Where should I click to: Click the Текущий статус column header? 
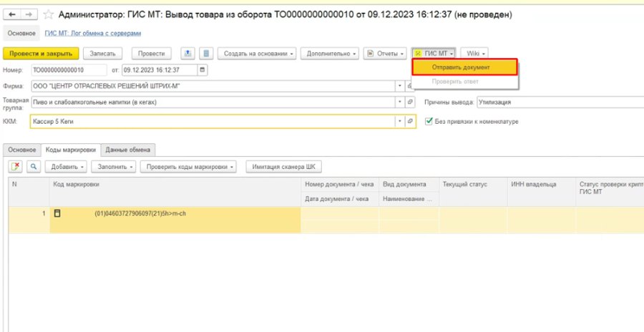[473, 192]
